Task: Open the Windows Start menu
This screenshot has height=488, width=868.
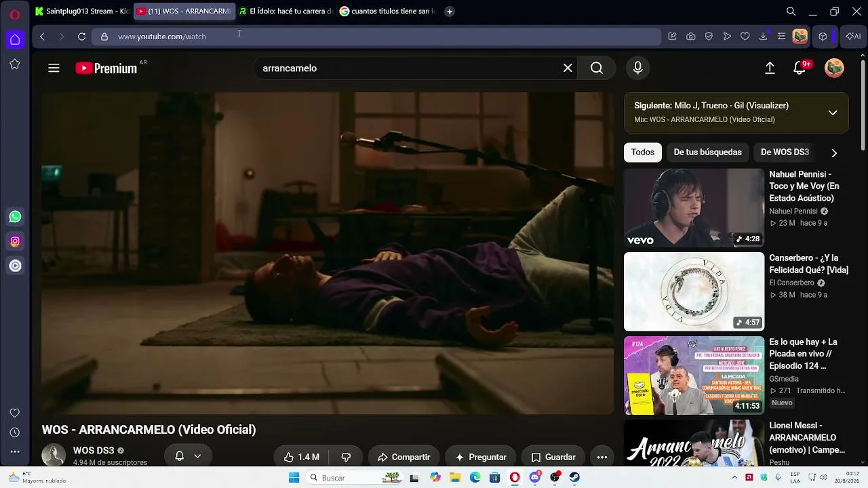Action: 294,478
